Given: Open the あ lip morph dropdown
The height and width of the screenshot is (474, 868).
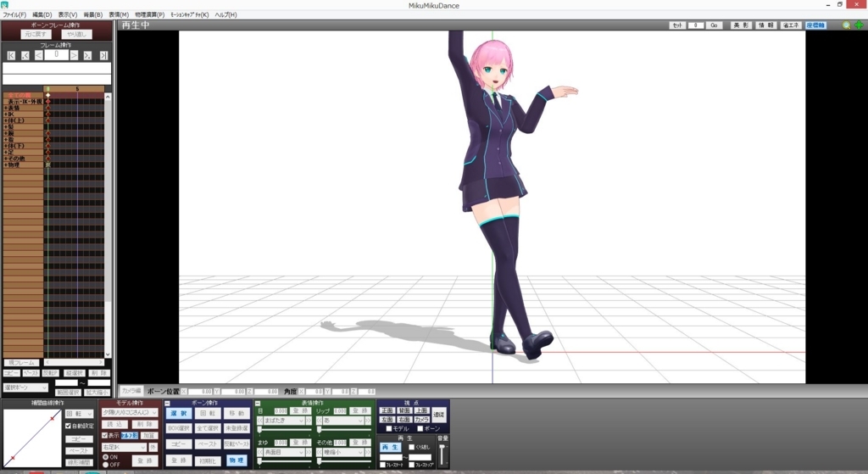Looking at the screenshot, I should (x=344, y=421).
